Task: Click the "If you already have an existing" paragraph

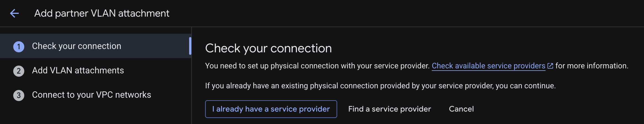Action: point(380,86)
